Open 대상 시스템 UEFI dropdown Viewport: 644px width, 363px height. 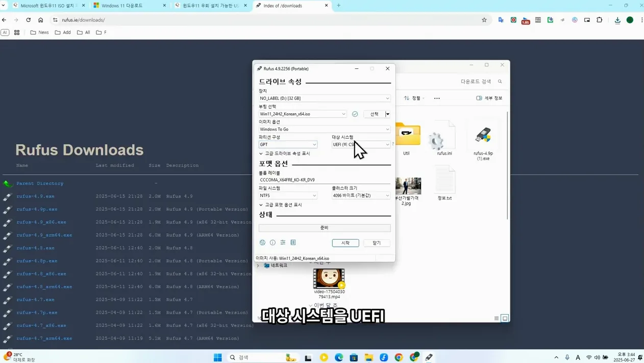[x=361, y=145]
